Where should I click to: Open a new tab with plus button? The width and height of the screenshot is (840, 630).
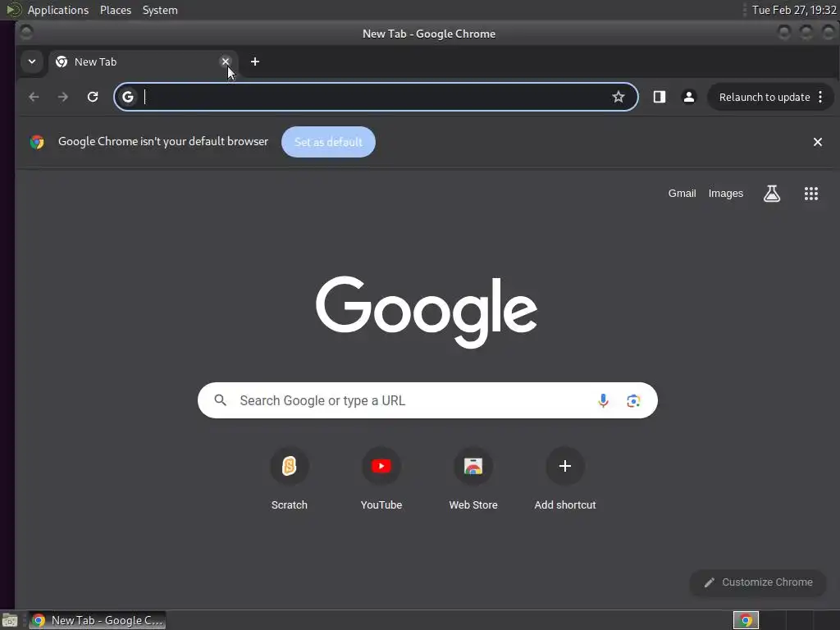point(255,62)
